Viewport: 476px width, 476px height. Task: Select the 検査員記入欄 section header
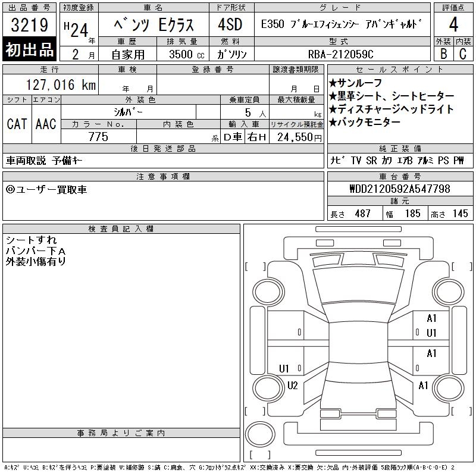[121, 229]
